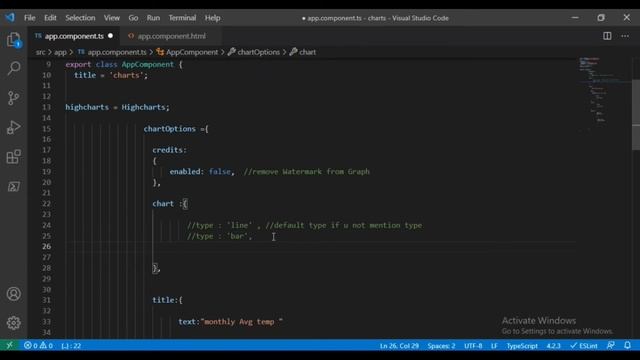Place cursor on line number 15
This screenshot has height=360, width=640.
pos(47,129)
